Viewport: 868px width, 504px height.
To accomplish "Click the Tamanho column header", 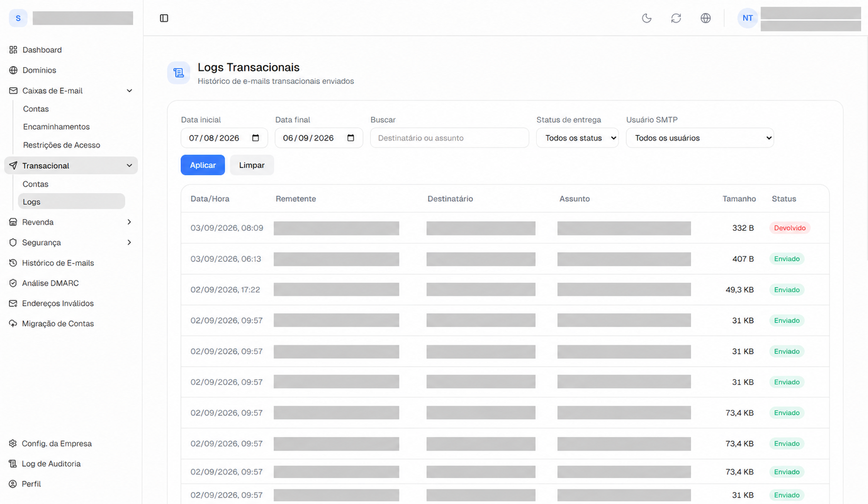I will click(739, 199).
